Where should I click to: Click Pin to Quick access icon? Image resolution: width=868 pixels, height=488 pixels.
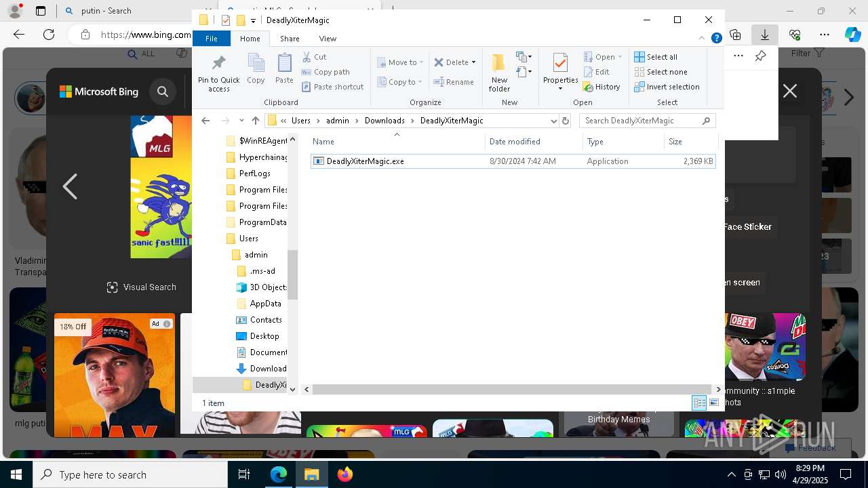218,73
